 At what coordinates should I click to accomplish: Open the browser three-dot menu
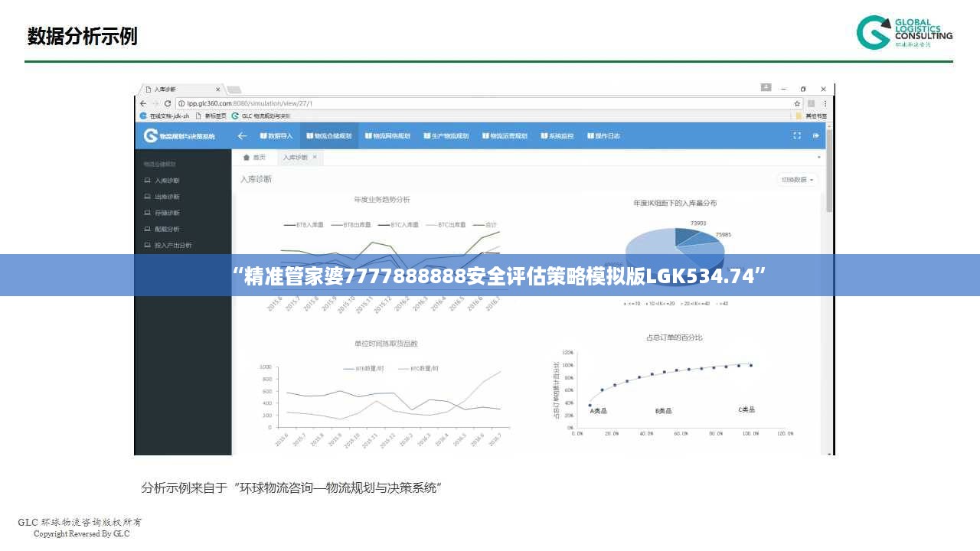pos(825,103)
